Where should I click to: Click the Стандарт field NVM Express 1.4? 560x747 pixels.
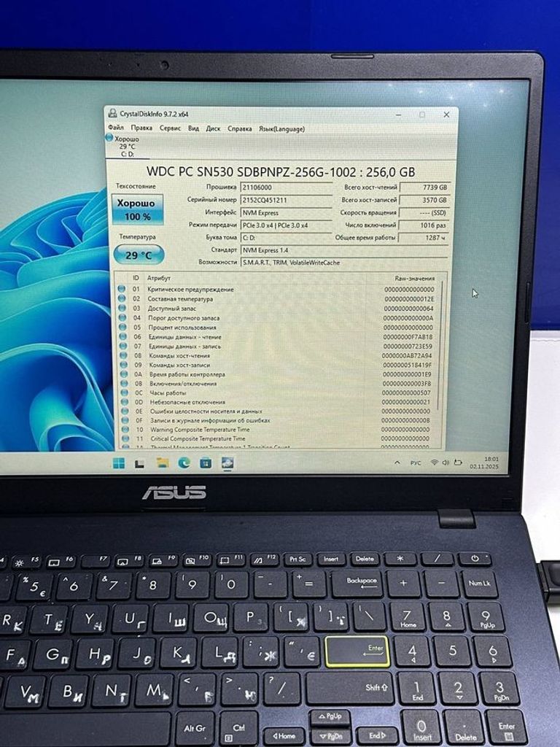click(344, 250)
